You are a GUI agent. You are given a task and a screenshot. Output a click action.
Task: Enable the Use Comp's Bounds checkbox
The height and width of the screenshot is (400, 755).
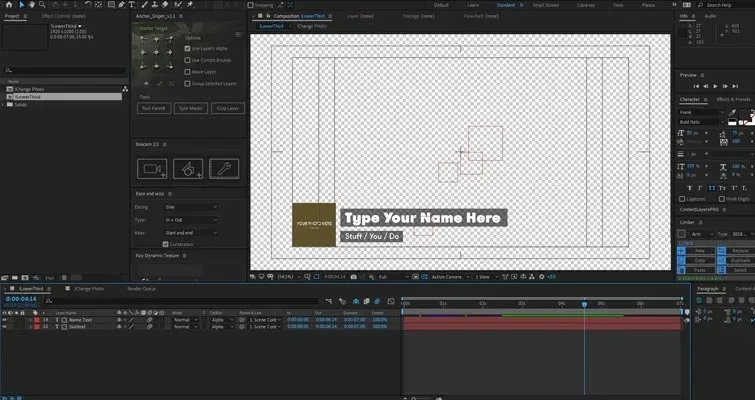point(187,60)
